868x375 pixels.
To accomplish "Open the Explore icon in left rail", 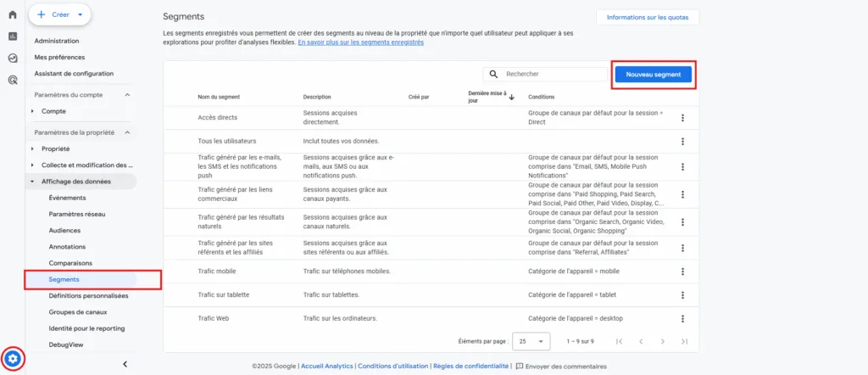I will [13, 58].
